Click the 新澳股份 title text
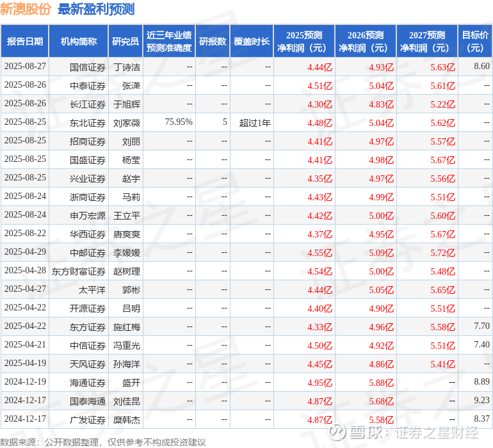The width and height of the screenshot is (493, 448). click(26, 9)
